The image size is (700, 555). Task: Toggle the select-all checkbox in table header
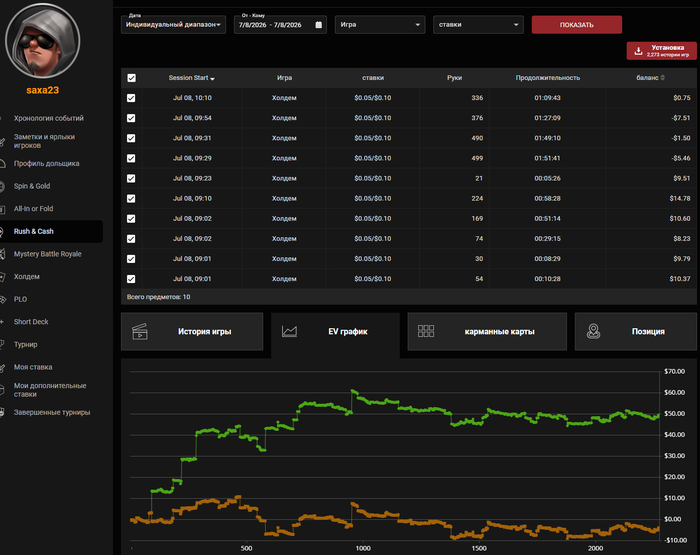point(131,78)
